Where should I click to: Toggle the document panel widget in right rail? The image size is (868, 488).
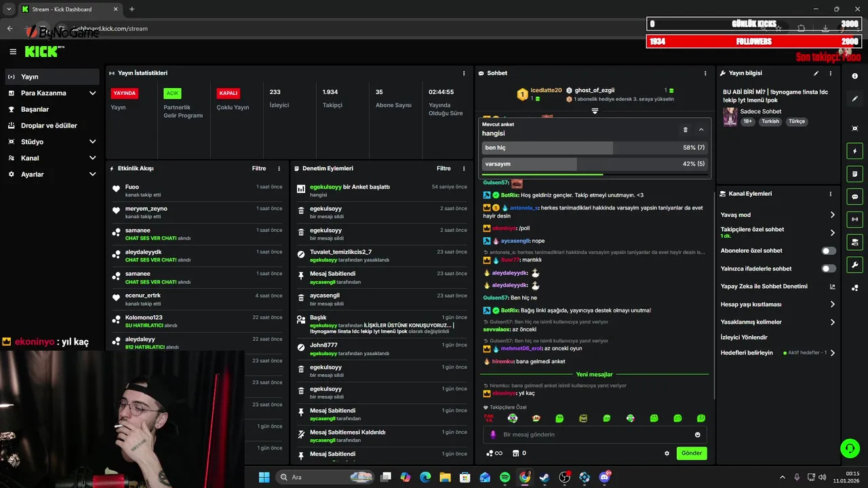(x=854, y=174)
